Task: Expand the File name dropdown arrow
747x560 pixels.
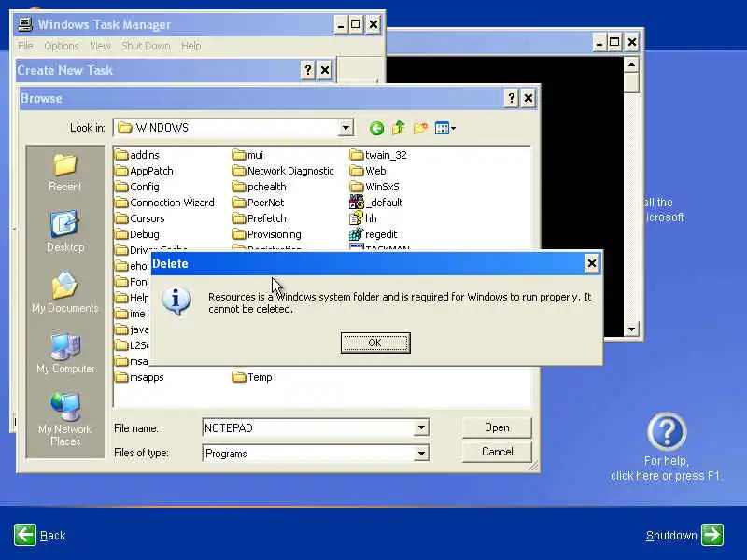Action: click(421, 427)
